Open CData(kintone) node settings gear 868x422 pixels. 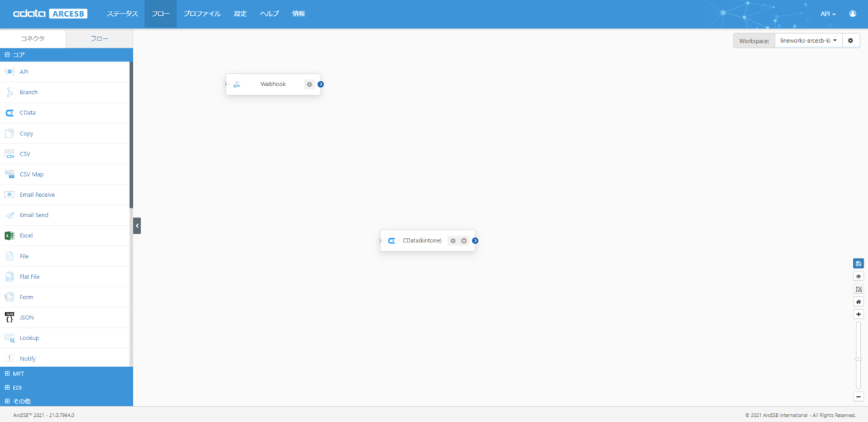(453, 240)
